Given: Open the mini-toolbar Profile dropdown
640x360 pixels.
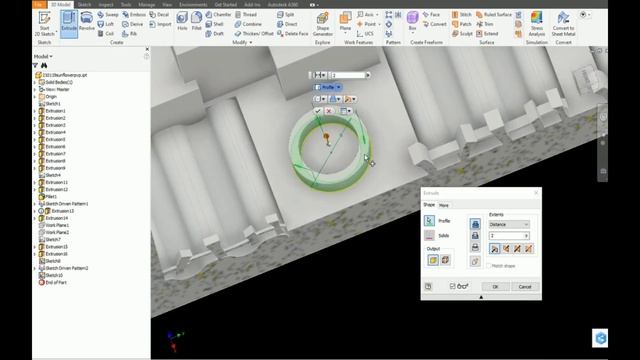Looking at the screenshot, I should [338, 87].
